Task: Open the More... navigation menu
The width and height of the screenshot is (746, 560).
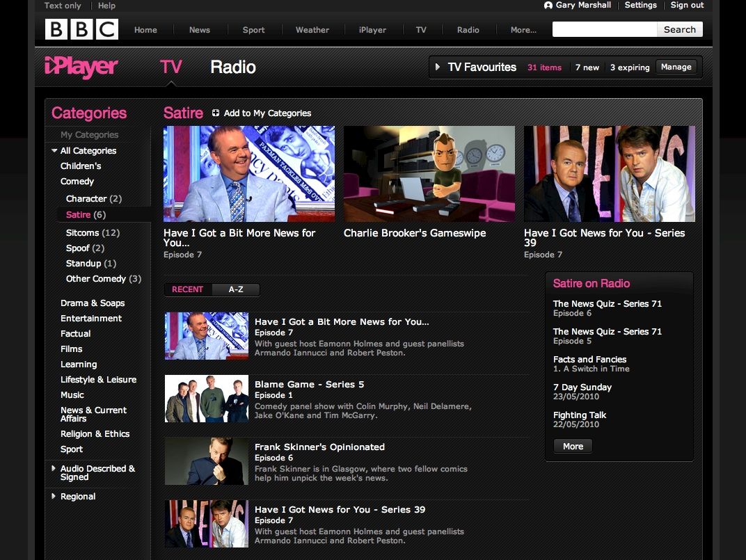Action: (523, 30)
